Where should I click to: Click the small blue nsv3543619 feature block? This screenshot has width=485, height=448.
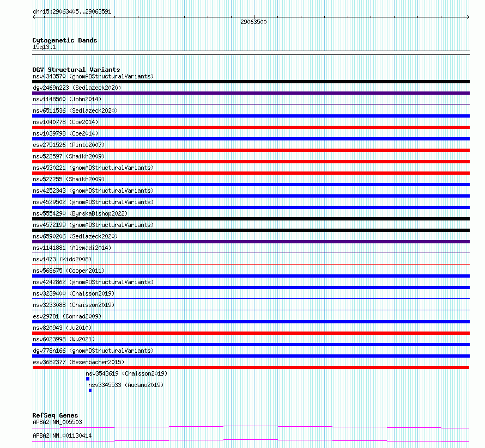88,379
